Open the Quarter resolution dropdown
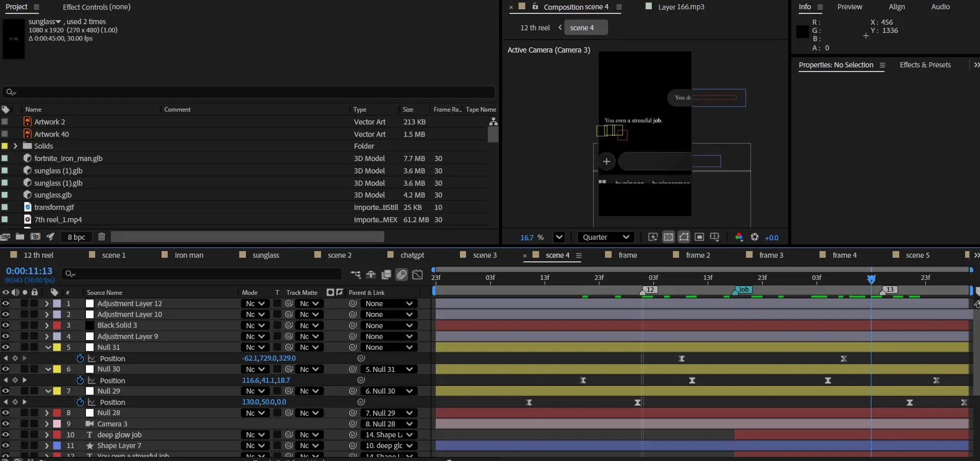Screen dimensions: 980x461 click(x=606, y=237)
